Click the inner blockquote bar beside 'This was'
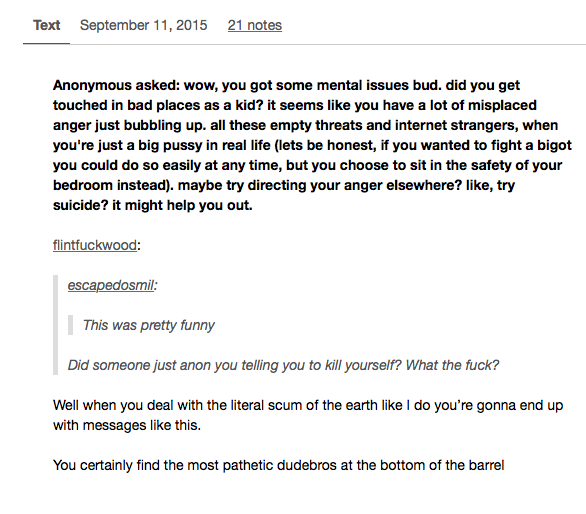 click(70, 325)
